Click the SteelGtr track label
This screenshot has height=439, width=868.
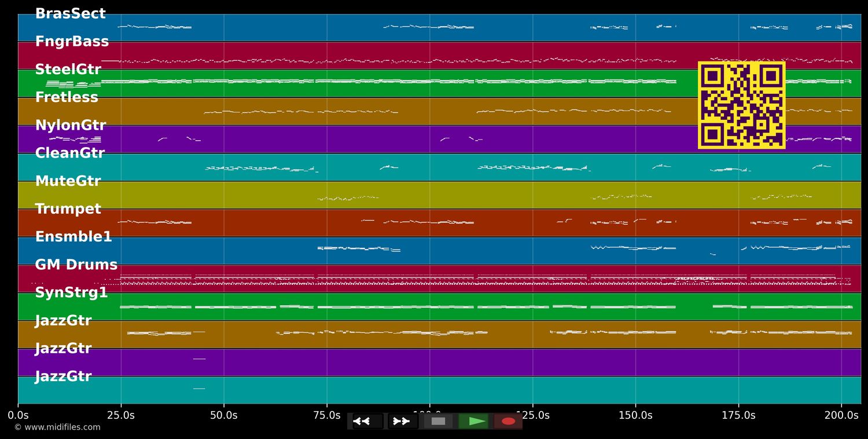point(68,69)
